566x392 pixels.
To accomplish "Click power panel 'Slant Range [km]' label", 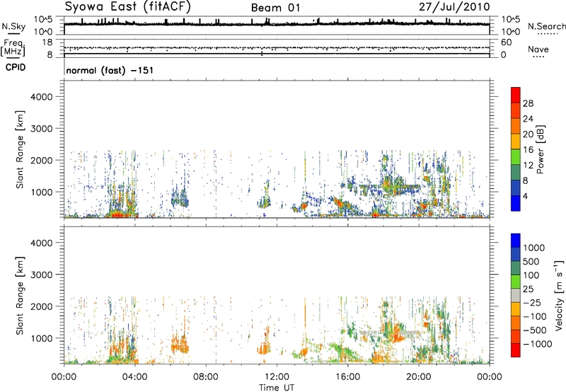I will point(20,149).
